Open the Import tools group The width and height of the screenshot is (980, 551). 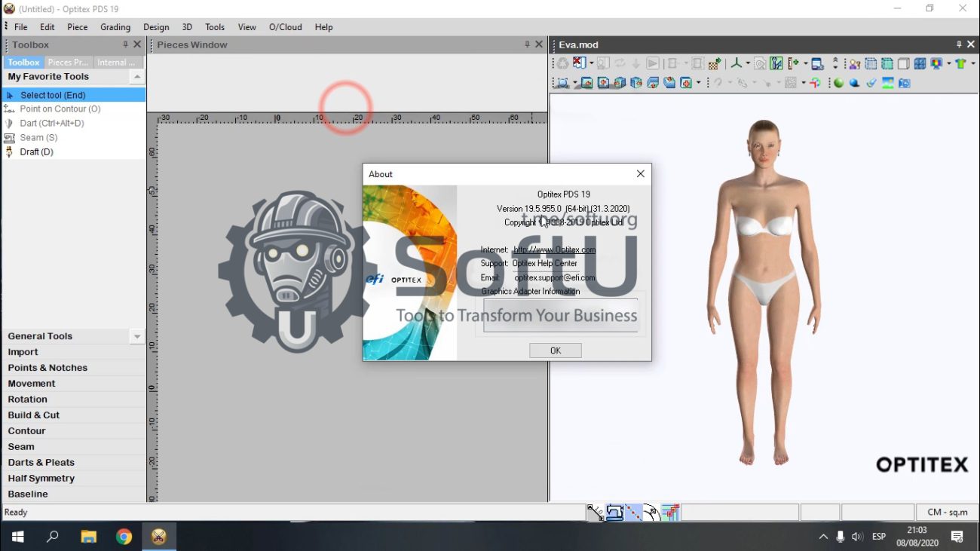coord(74,352)
